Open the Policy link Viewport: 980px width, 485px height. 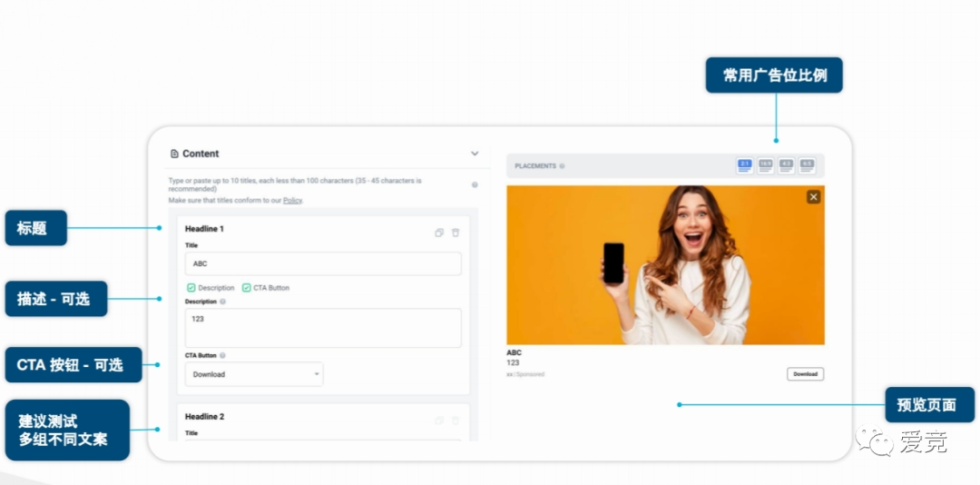[292, 200]
